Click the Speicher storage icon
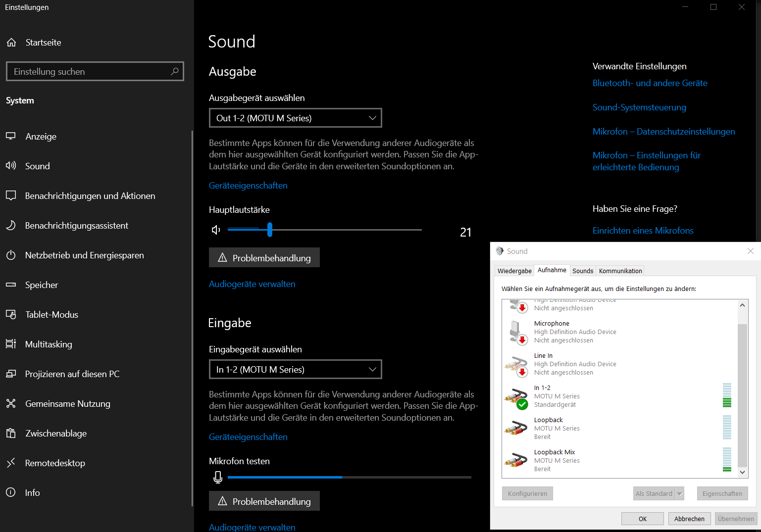 point(11,285)
